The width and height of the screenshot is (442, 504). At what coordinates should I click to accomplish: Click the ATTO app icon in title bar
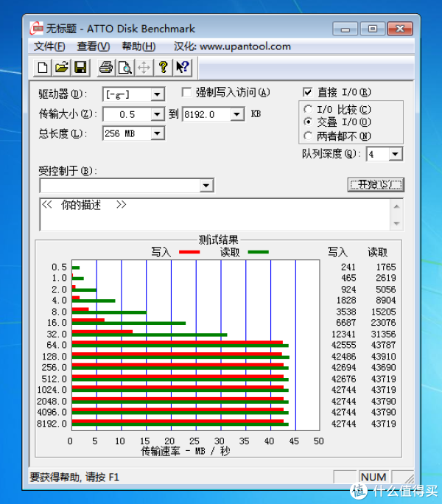[36, 29]
